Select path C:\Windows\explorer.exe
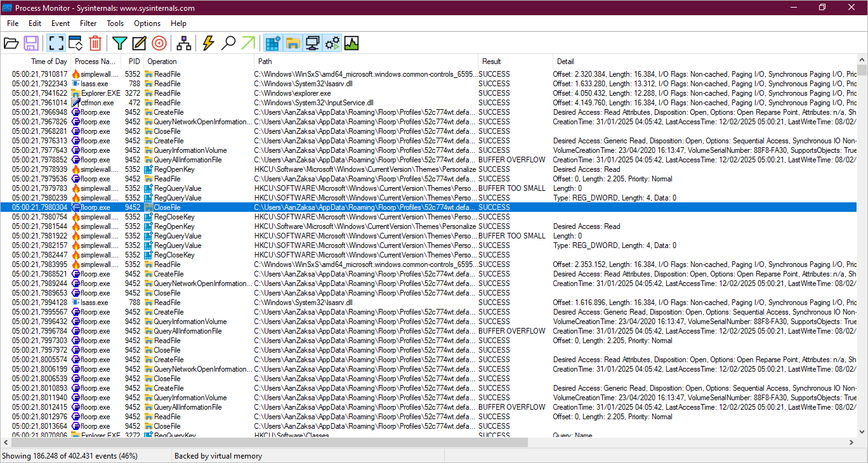Image resolution: width=868 pixels, height=463 pixels. click(293, 93)
